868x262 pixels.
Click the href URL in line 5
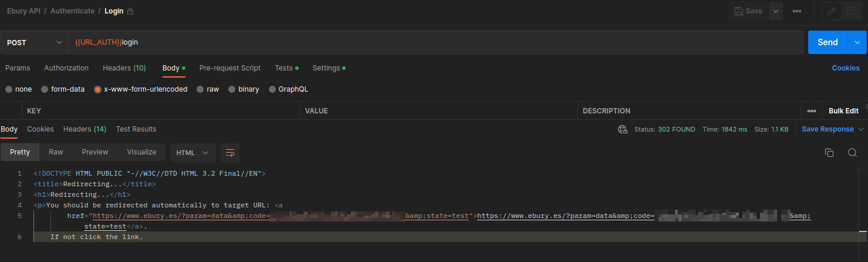point(279,216)
